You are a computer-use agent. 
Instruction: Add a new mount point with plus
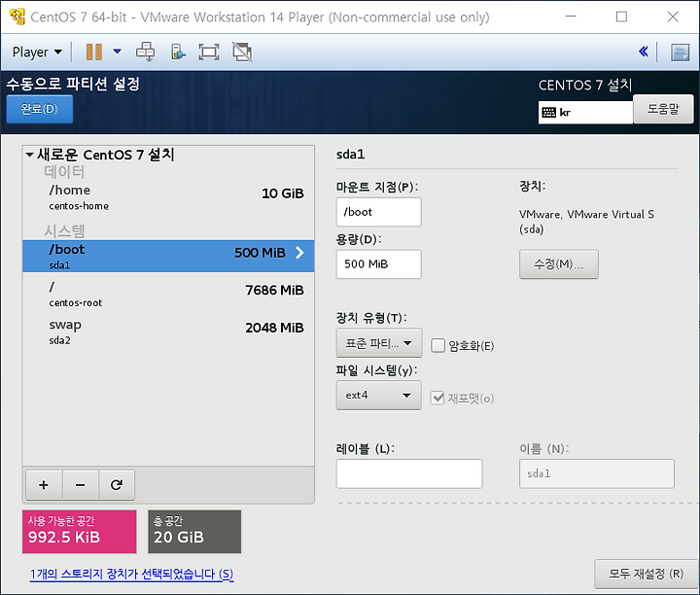point(44,485)
